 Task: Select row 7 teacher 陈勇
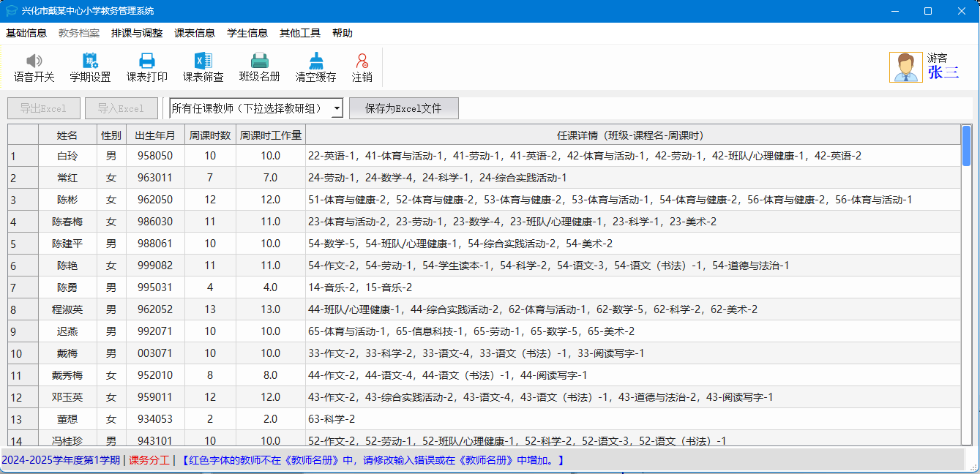coord(67,287)
